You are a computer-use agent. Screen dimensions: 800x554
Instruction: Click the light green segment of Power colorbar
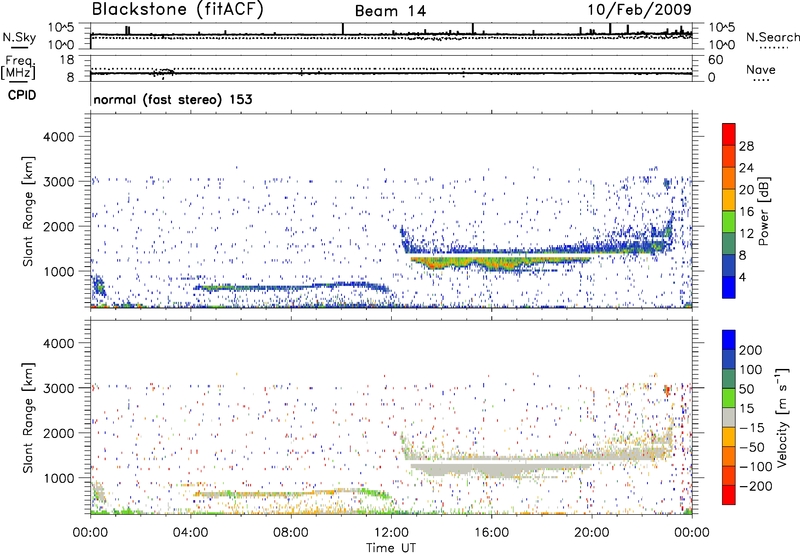(x=729, y=221)
